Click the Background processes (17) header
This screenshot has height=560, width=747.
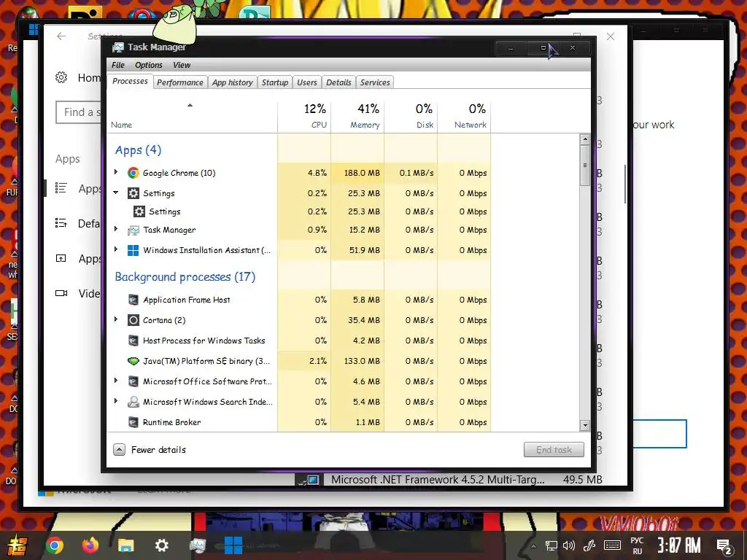tap(185, 276)
